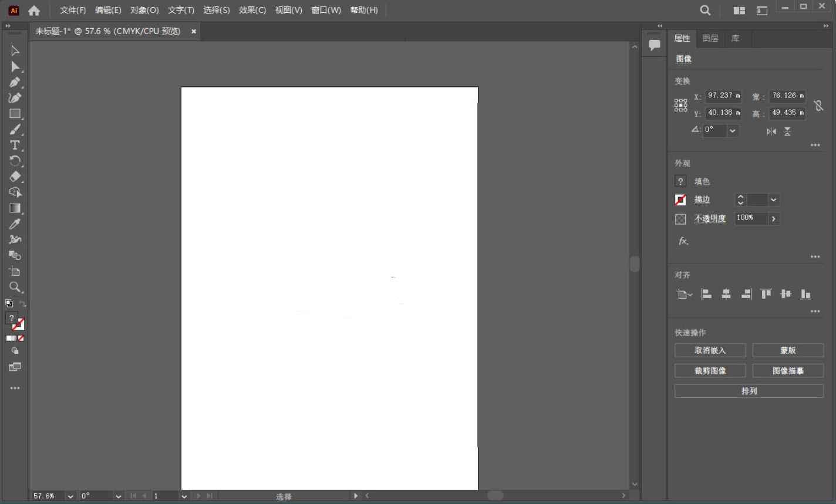Open the canvas rotation dropdown in status bar
Image resolution: width=836 pixels, height=504 pixels.
point(118,496)
